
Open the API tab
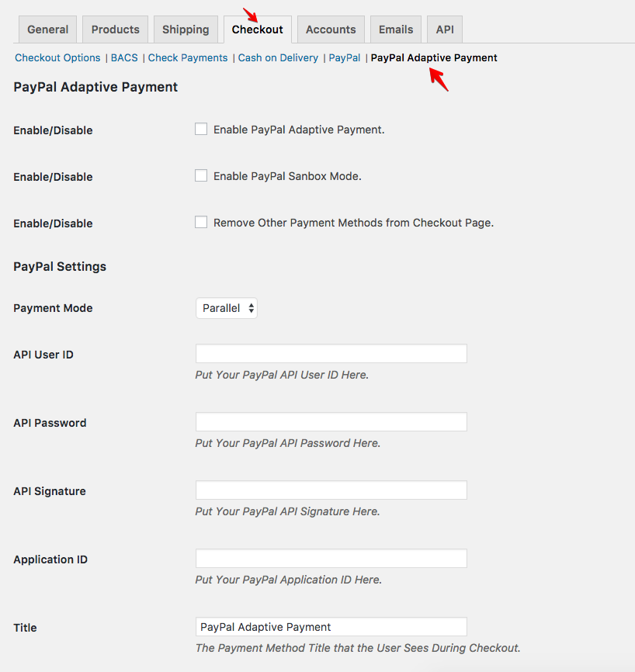444,29
